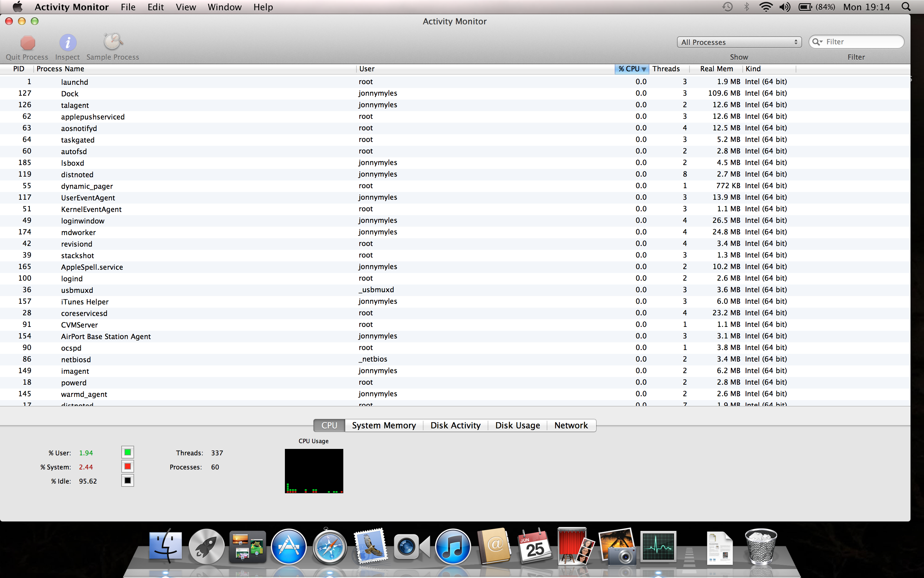Select the AirPort Base Station Agent row
924x578 pixels.
click(x=455, y=336)
